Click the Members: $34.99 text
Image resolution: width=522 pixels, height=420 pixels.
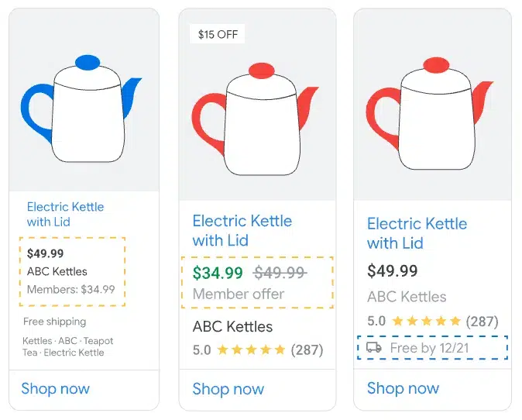tap(70, 290)
